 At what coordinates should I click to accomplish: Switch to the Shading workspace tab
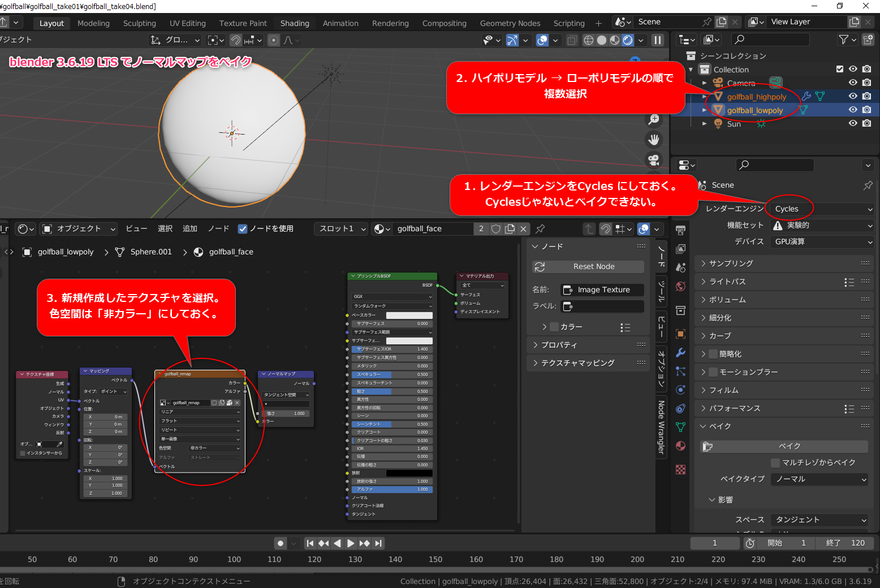[x=295, y=23]
